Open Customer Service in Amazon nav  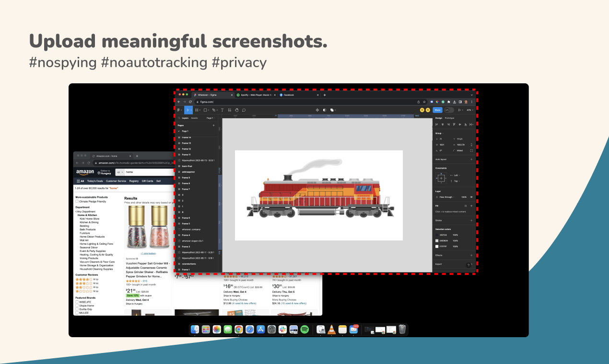click(116, 181)
